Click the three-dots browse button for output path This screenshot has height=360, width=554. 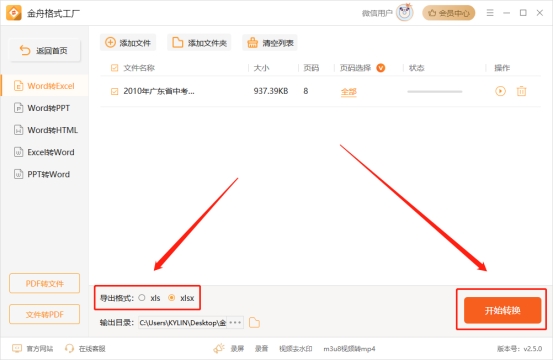coord(235,323)
